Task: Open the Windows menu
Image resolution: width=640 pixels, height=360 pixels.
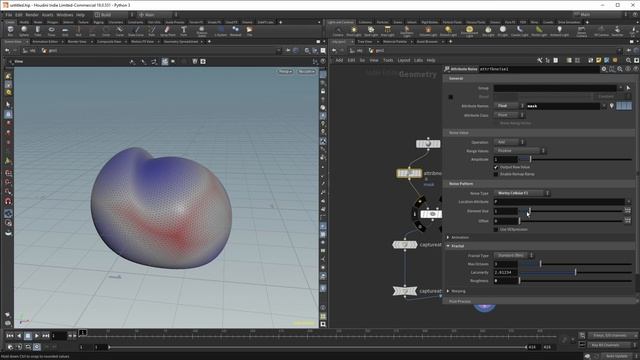Action: pyautogui.click(x=64, y=15)
